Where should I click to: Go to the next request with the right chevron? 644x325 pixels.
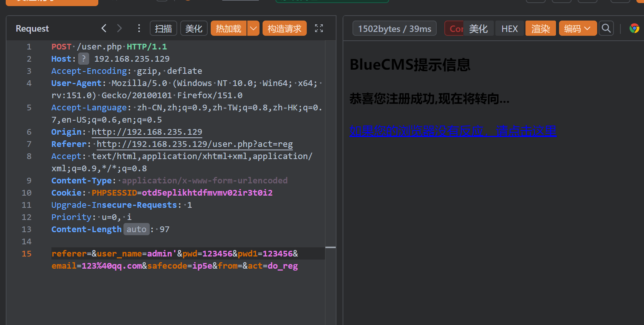click(119, 28)
